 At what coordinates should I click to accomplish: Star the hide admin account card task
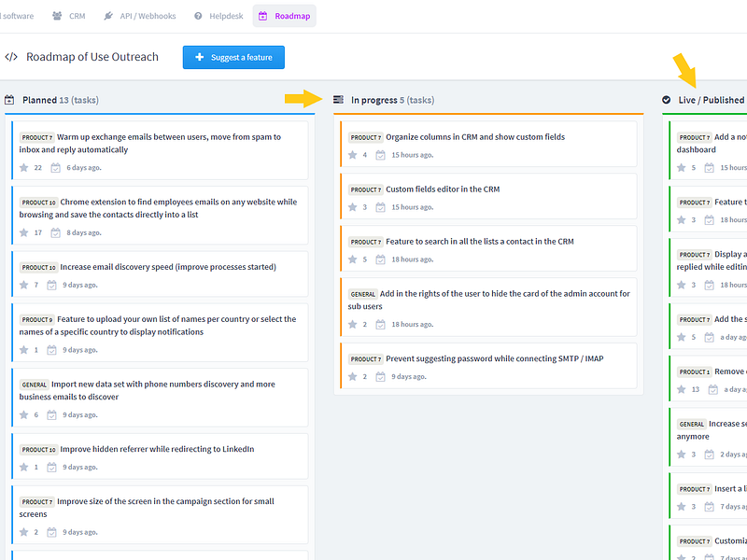tap(353, 324)
